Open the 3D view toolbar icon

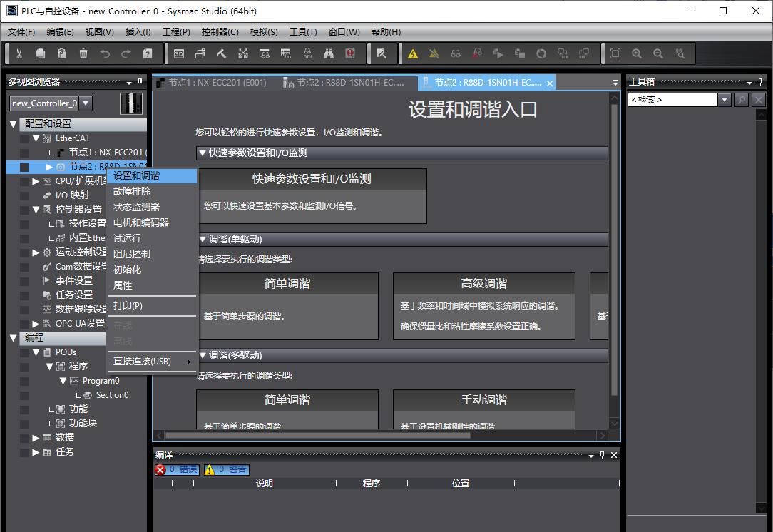[179, 53]
